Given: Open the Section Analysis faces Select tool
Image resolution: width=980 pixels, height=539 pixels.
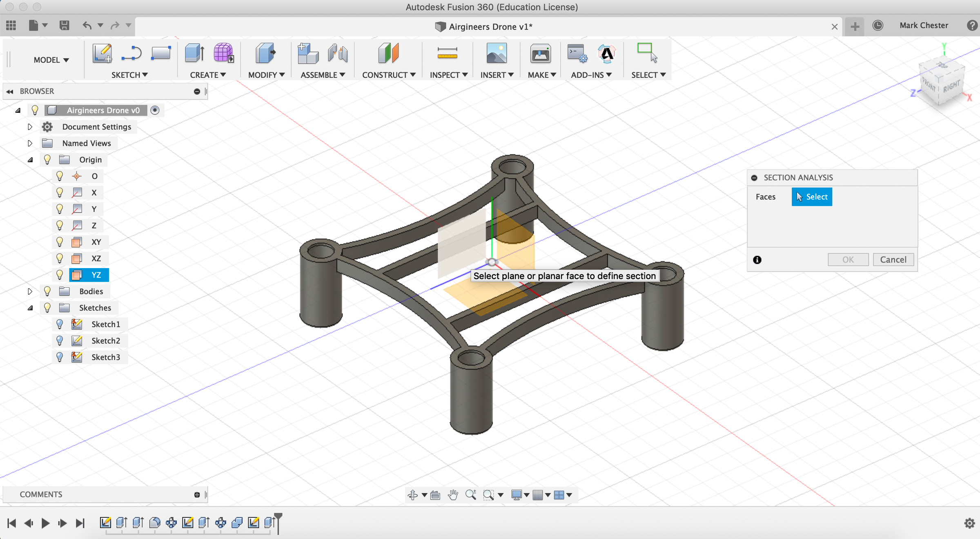Looking at the screenshot, I should tap(812, 197).
